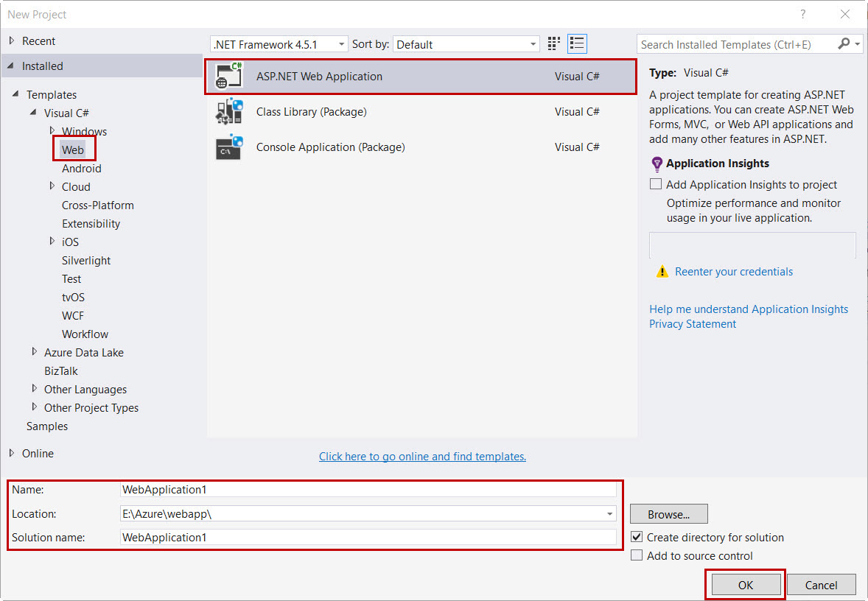Select the Silverlight template category

pyautogui.click(x=85, y=261)
